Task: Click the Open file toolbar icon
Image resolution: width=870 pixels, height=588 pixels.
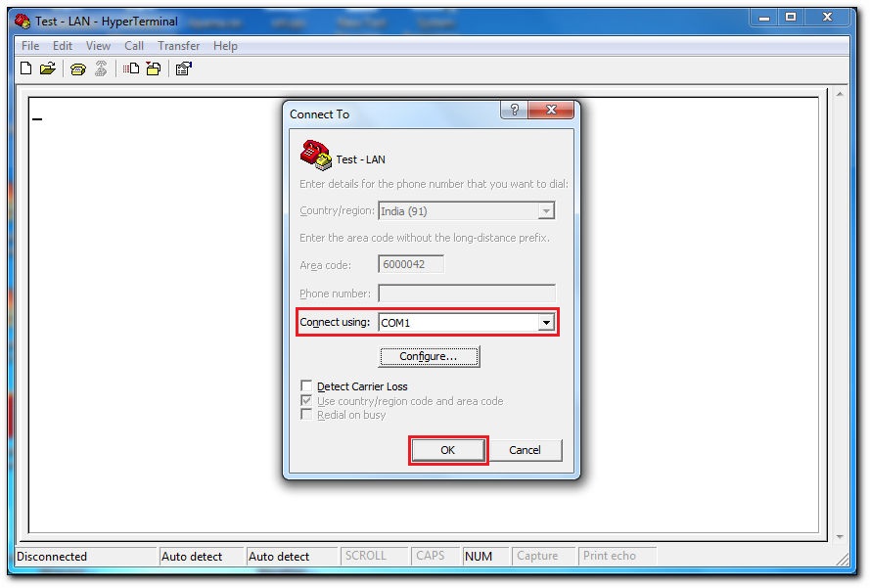Action: 48,68
